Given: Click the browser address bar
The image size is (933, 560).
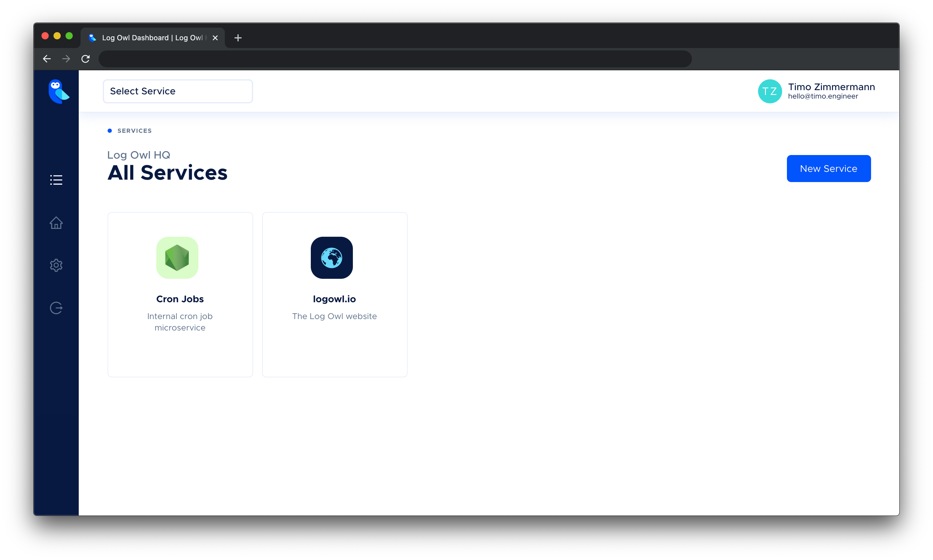Looking at the screenshot, I should tap(395, 59).
